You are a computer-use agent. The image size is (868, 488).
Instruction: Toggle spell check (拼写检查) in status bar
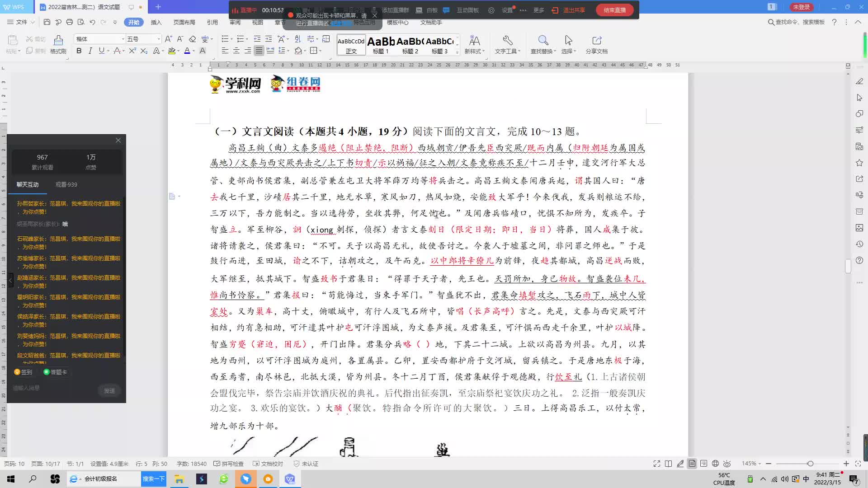(229, 464)
